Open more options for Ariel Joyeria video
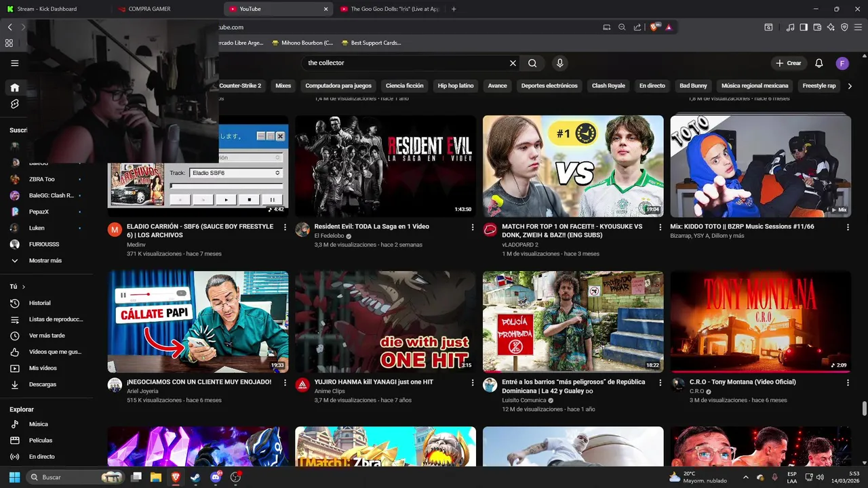This screenshot has width=868, height=488. [285, 382]
